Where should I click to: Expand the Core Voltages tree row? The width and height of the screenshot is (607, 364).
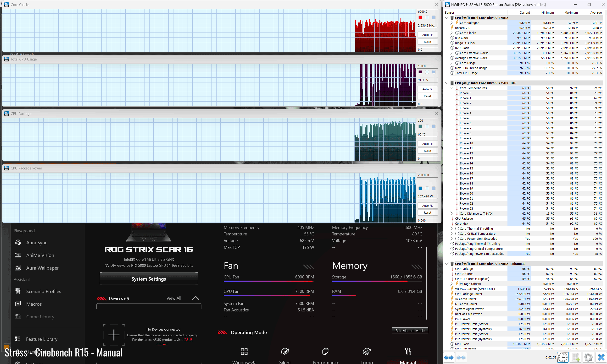coord(451,22)
